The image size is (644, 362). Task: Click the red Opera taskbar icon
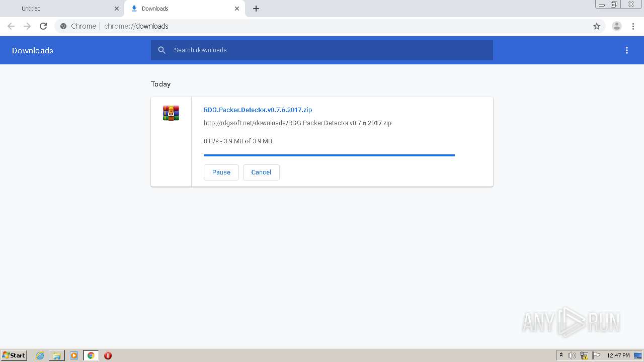click(x=108, y=355)
